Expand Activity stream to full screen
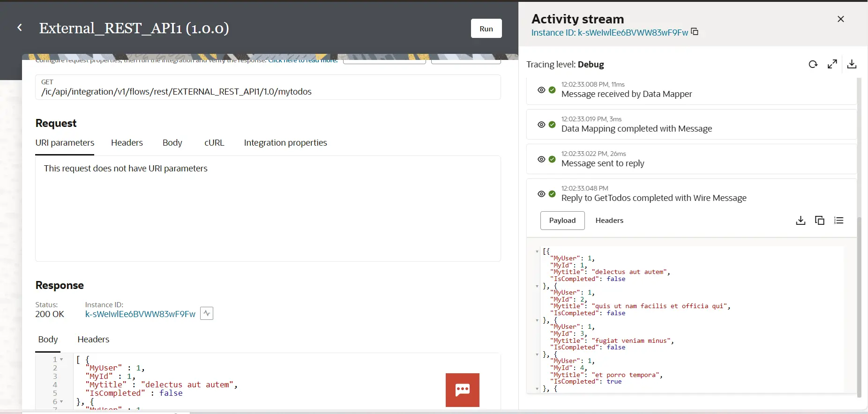 pos(832,64)
